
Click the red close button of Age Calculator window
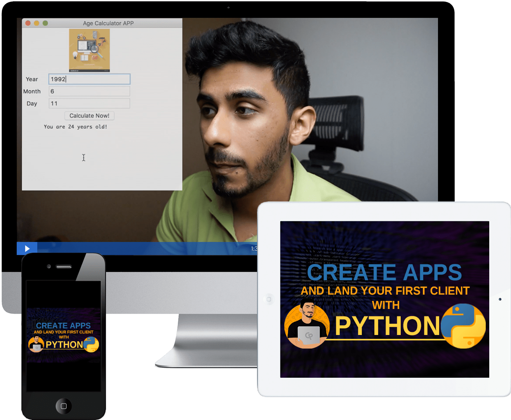pyautogui.click(x=28, y=23)
